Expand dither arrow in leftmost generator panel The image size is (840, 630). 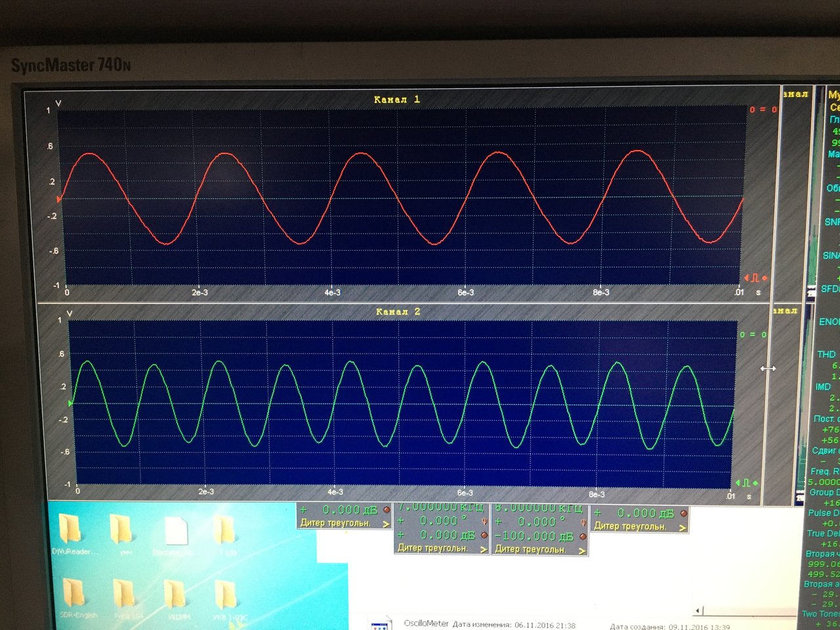386,524
